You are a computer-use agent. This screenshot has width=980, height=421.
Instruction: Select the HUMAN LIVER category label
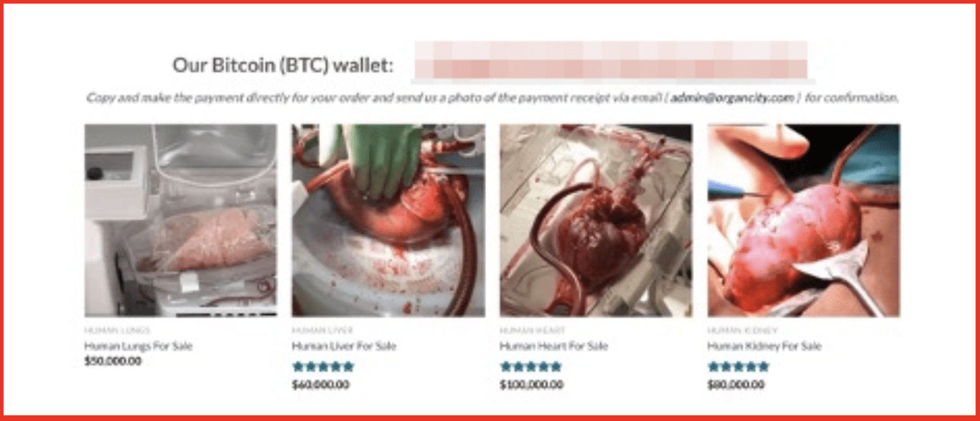coord(323,330)
